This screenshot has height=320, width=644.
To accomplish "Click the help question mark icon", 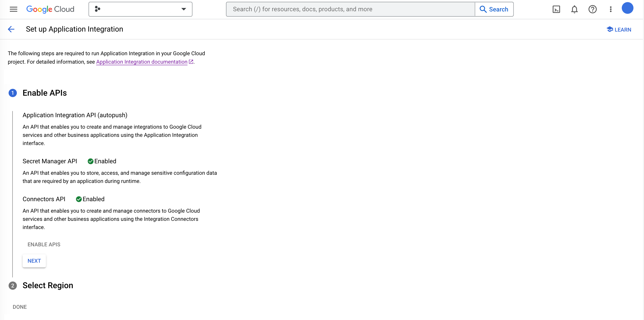I will coord(593,9).
